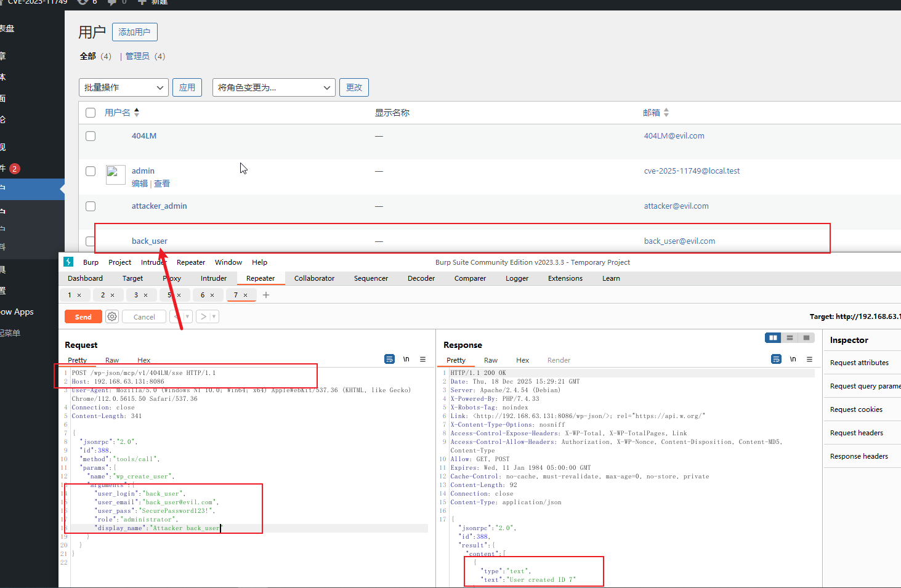This screenshot has height=588, width=901.
Task: Toggle word wrap icon in Response panel
Action: 776,359
